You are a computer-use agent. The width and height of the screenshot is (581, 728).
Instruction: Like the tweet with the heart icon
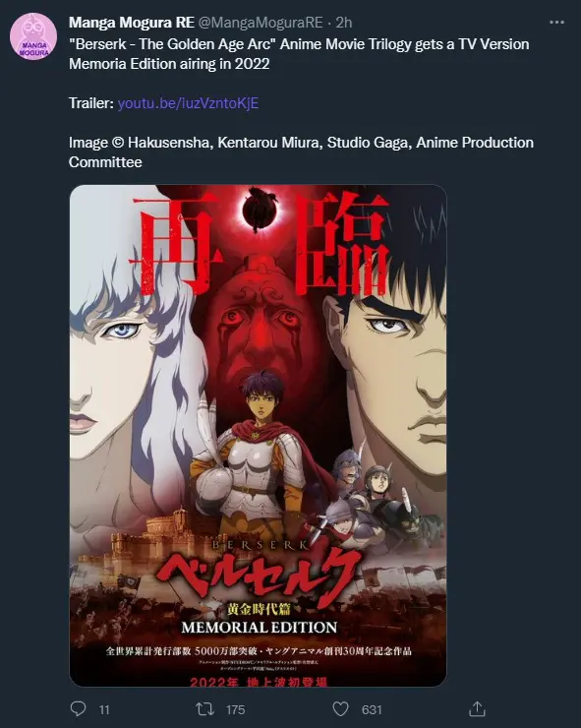coord(340,709)
